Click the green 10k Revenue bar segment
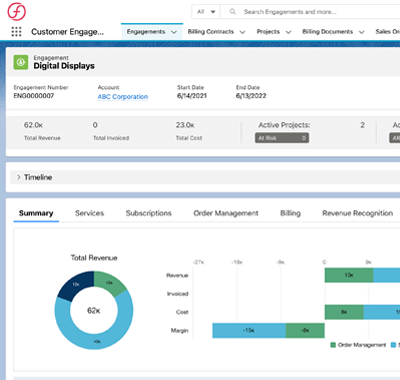Screen dimensions: 400x380 [349, 275]
